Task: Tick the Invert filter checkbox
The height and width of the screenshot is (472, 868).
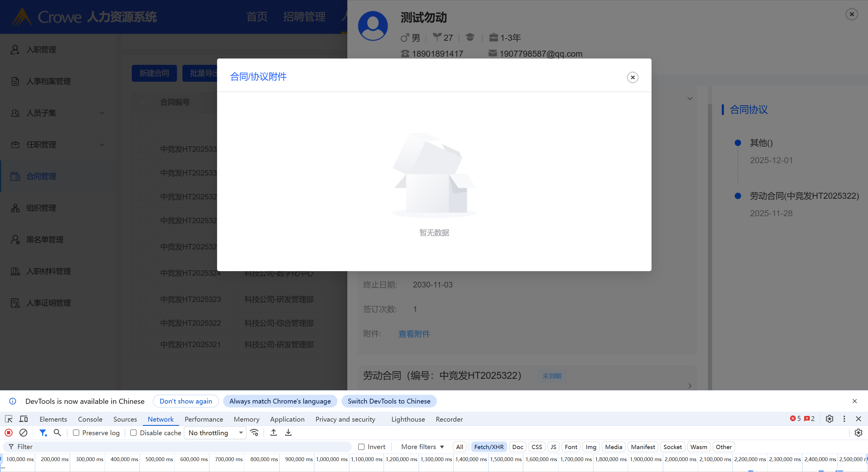Action: 361,447
